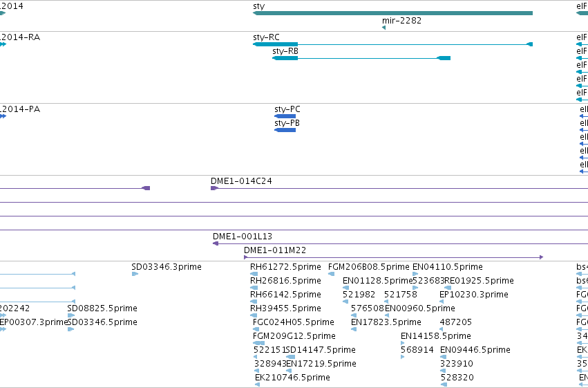Select the RH66142.5prime label
Viewport: 588px width, 388px height.
coord(285,295)
